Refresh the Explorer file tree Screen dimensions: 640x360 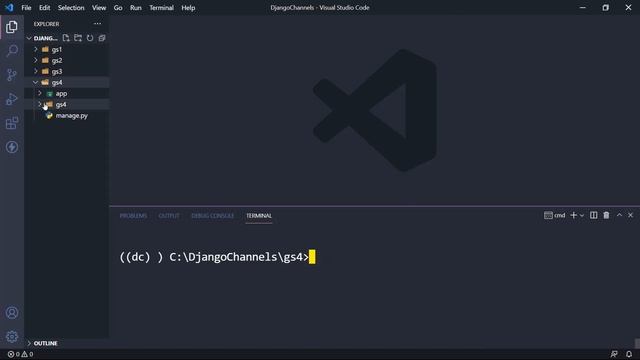point(90,38)
